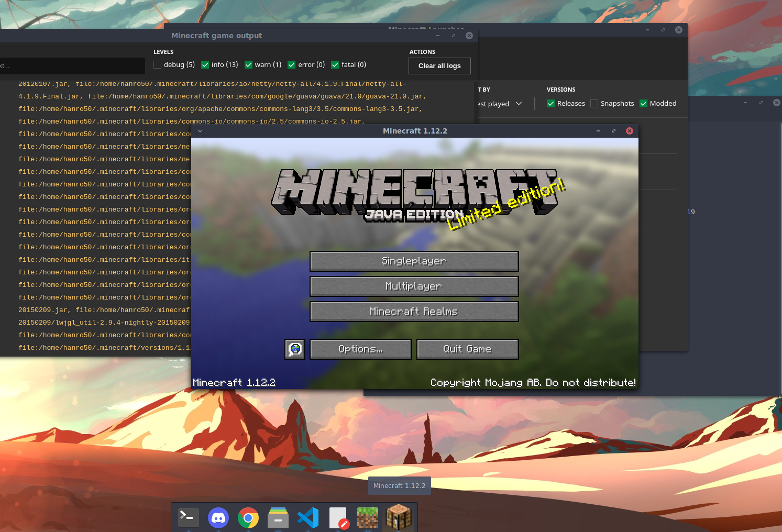Enable debug level logs
This screenshot has width=782, height=532.
point(157,65)
